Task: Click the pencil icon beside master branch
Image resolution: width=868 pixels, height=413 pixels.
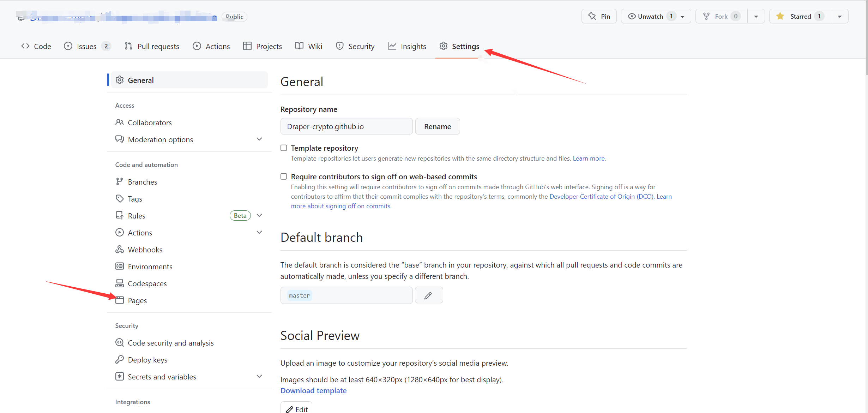Action: click(428, 295)
